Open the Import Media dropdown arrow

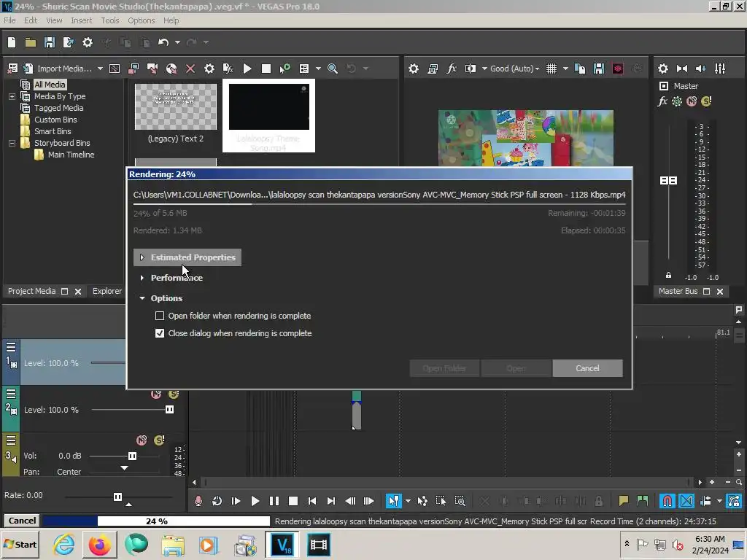point(100,69)
